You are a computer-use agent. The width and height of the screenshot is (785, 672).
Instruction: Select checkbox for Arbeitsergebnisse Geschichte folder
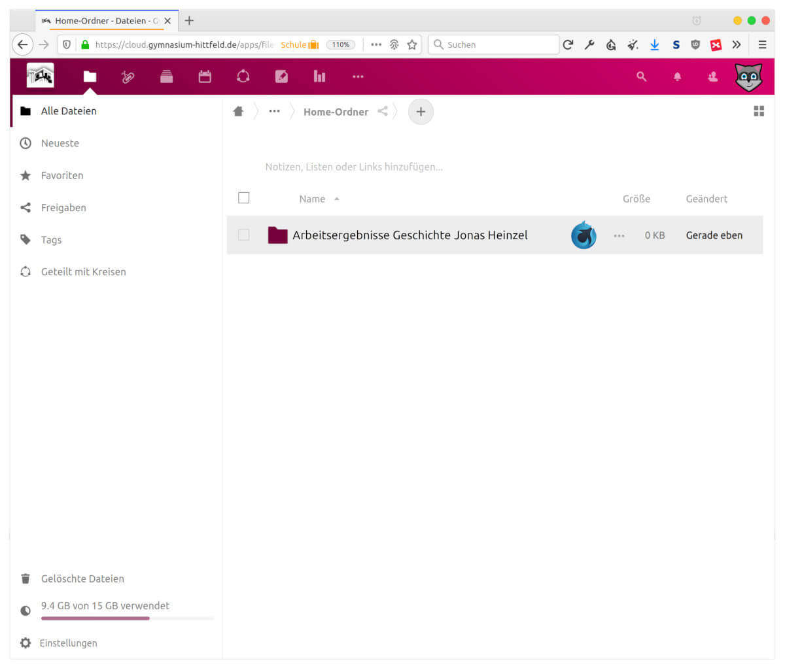pos(244,235)
